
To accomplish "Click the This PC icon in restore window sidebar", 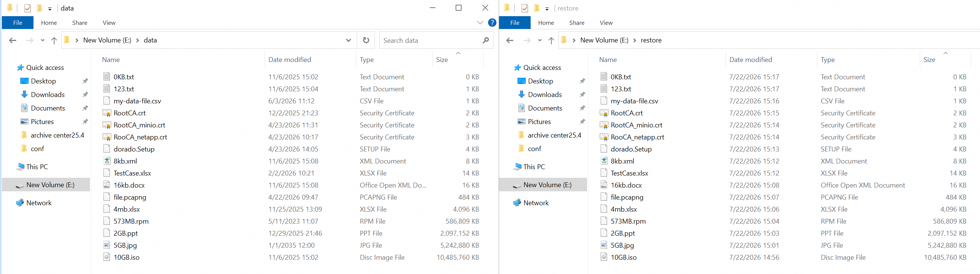I will click(517, 167).
